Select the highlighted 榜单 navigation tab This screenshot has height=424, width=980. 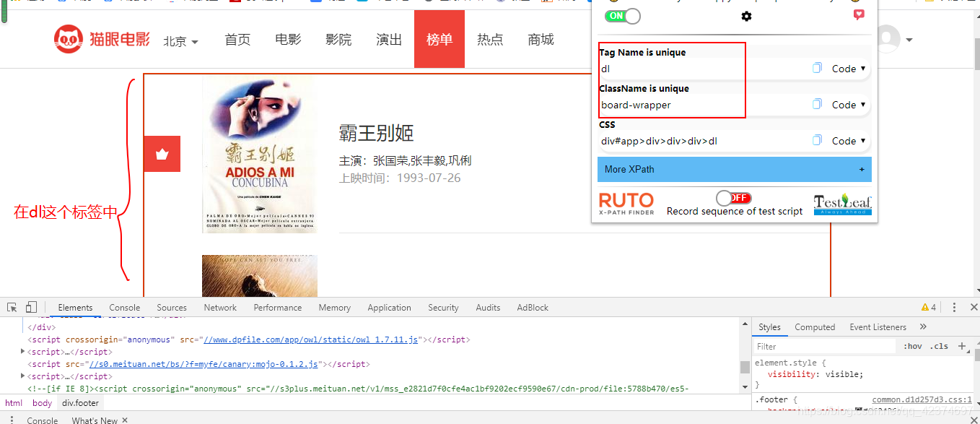point(439,39)
